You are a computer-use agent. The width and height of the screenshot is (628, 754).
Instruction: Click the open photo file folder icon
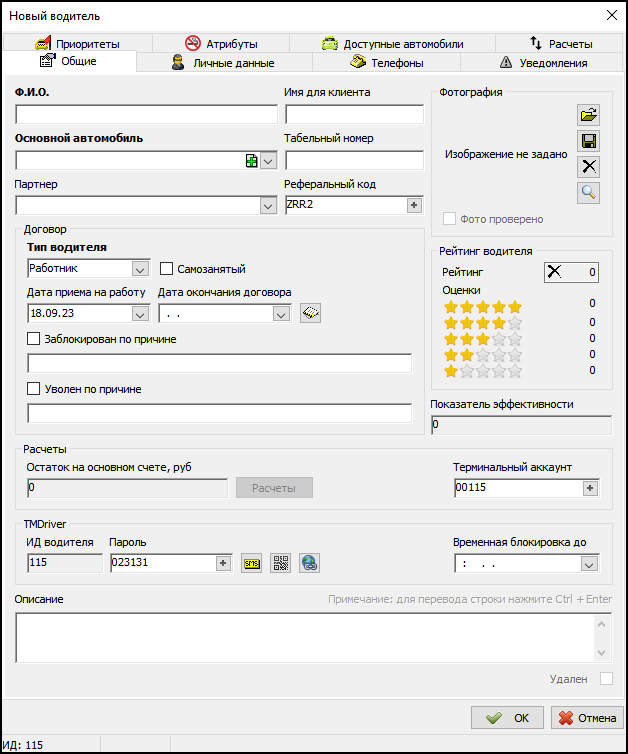(x=589, y=115)
